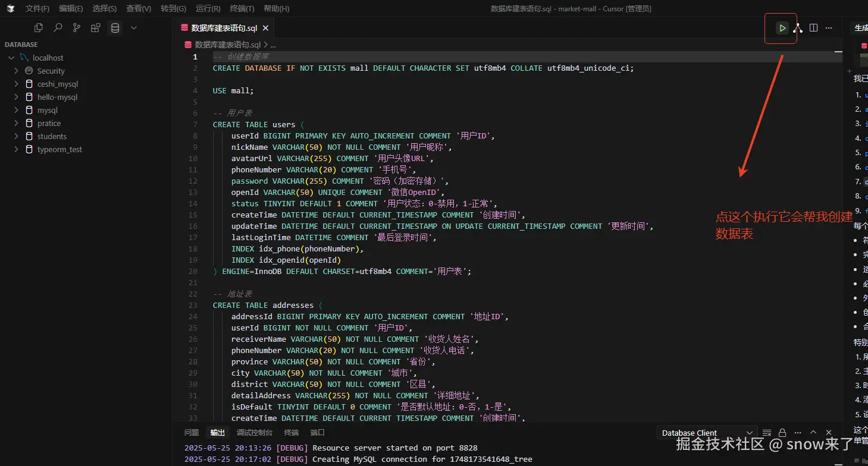Open the Source Control branch icon
Screen dimensions: 868x466
tap(77, 27)
